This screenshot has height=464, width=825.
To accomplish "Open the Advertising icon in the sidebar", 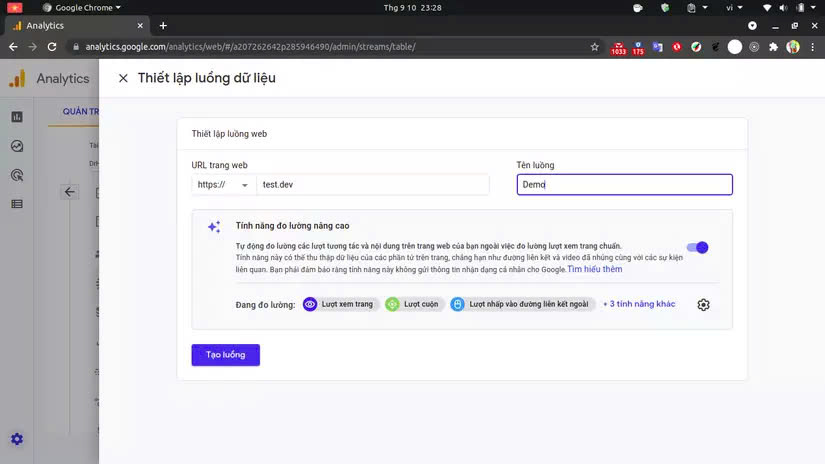I will pos(17,175).
